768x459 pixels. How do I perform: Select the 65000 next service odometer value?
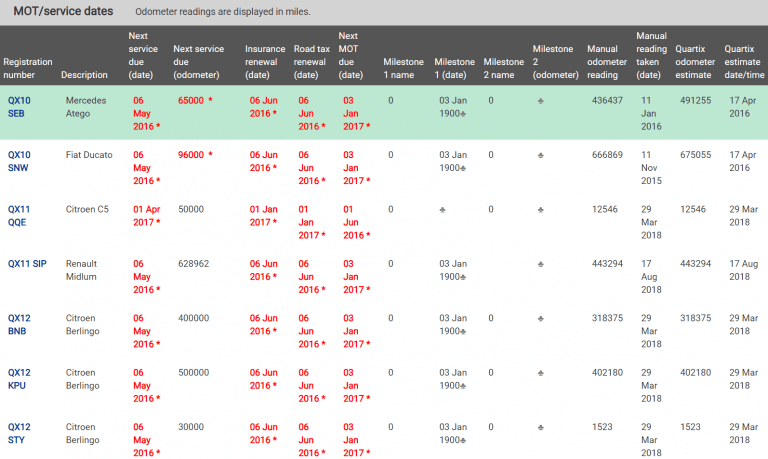pos(192,101)
